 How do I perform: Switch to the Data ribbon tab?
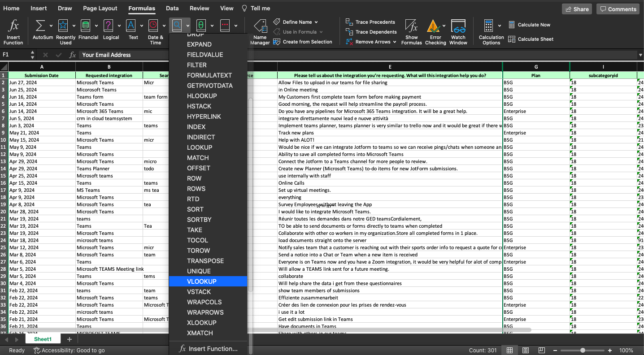pos(172,8)
